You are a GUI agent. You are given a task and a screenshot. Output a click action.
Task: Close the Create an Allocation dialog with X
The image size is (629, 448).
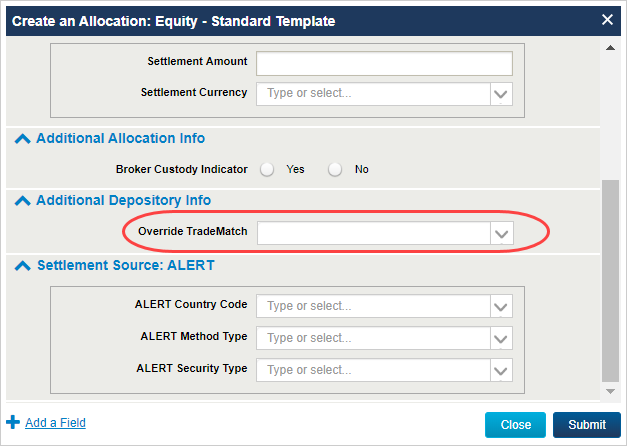point(607,19)
